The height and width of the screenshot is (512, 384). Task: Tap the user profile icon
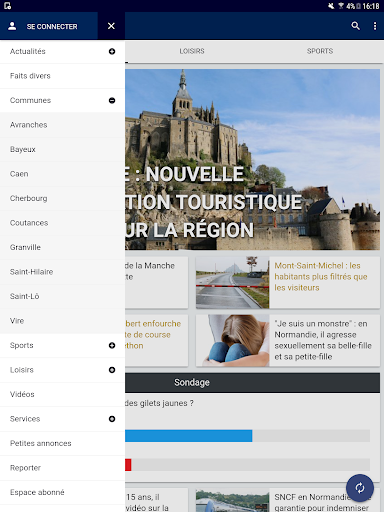(12, 26)
